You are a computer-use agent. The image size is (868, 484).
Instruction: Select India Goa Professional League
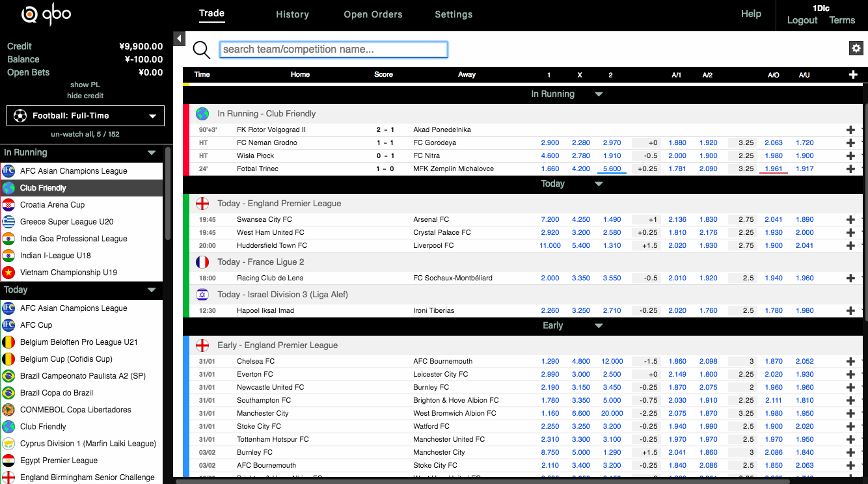pos(81,239)
